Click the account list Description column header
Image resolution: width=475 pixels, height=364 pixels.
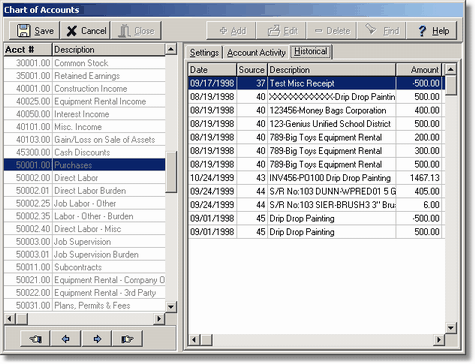pyautogui.click(x=109, y=50)
